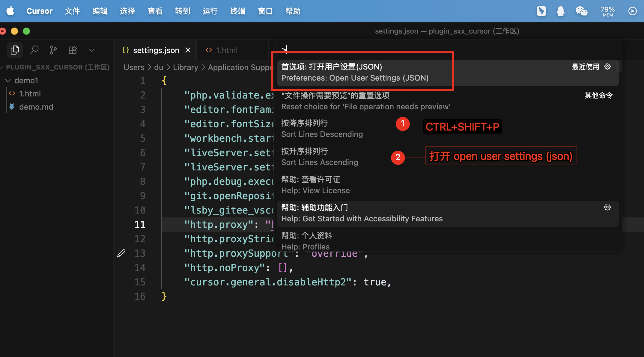Click the pencil edit icon beside line 13
The image size is (644, 357).
121,253
